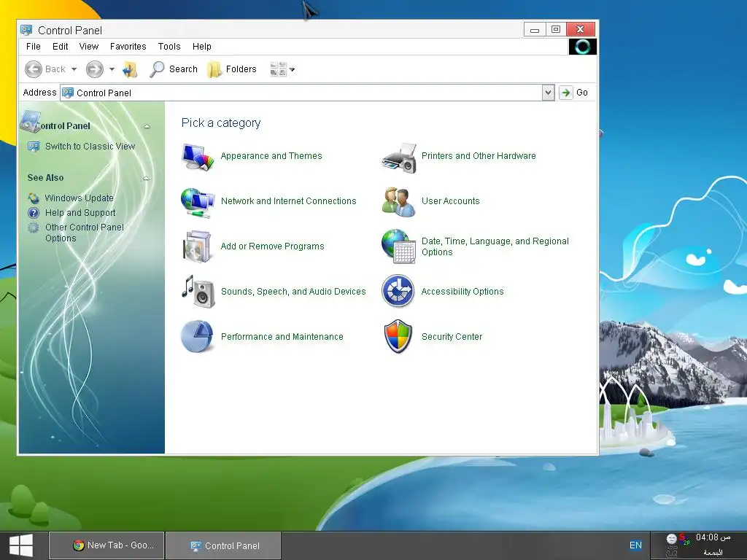747x560 pixels.
Task: Collapse the See Also sidebar section
Action: point(146,178)
